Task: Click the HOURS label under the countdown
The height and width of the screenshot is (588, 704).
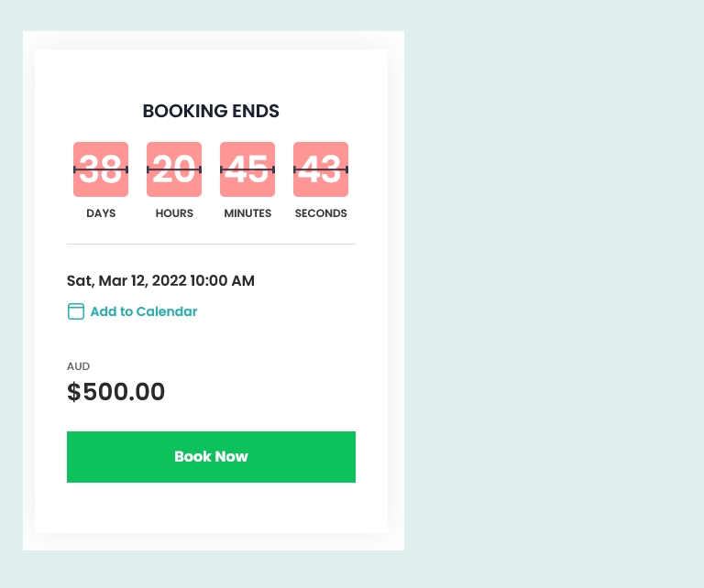Action: point(174,213)
